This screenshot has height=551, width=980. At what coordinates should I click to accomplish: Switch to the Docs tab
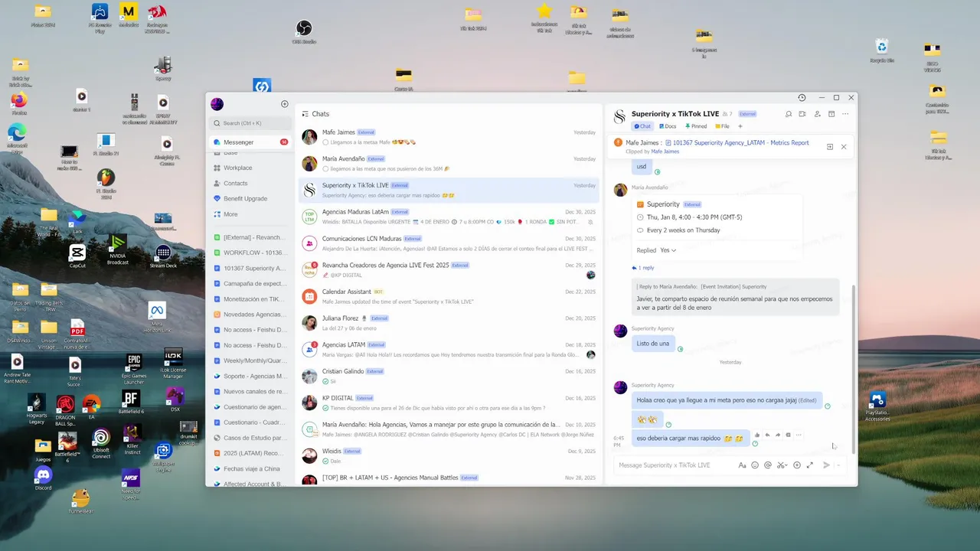tap(666, 126)
